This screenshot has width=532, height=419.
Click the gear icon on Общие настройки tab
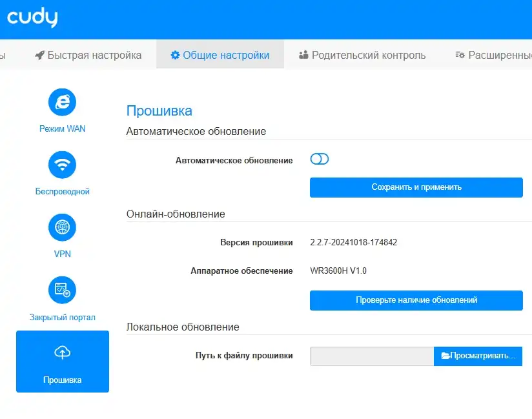click(x=174, y=55)
